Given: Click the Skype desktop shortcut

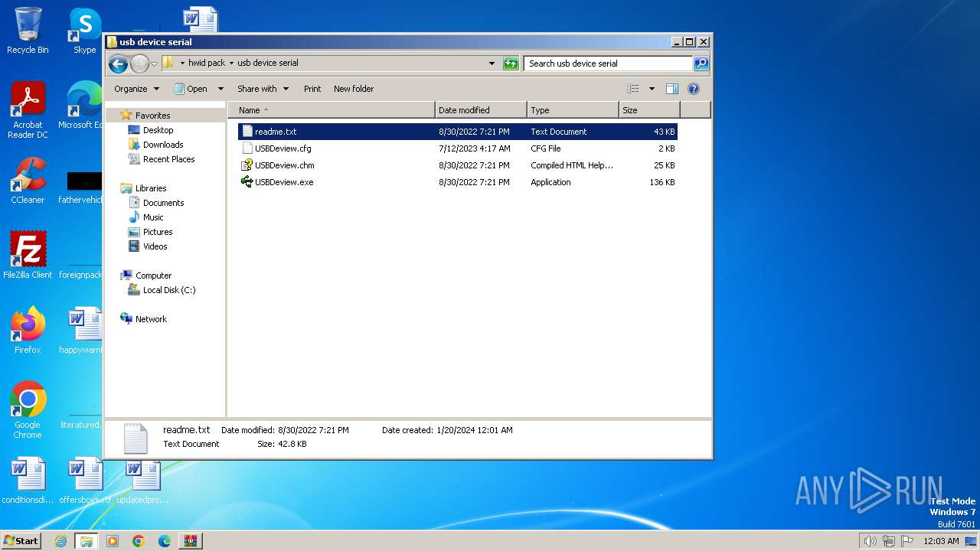Looking at the screenshot, I should pos(84,31).
